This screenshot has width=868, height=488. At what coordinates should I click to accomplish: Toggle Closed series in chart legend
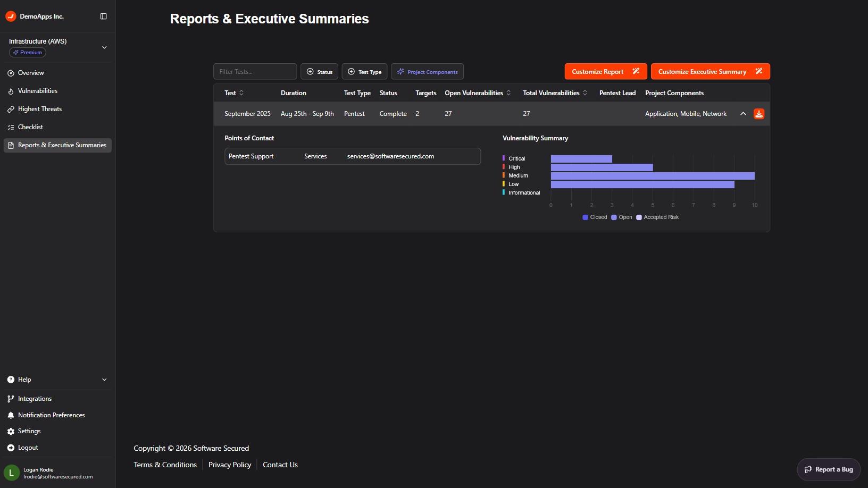click(595, 217)
